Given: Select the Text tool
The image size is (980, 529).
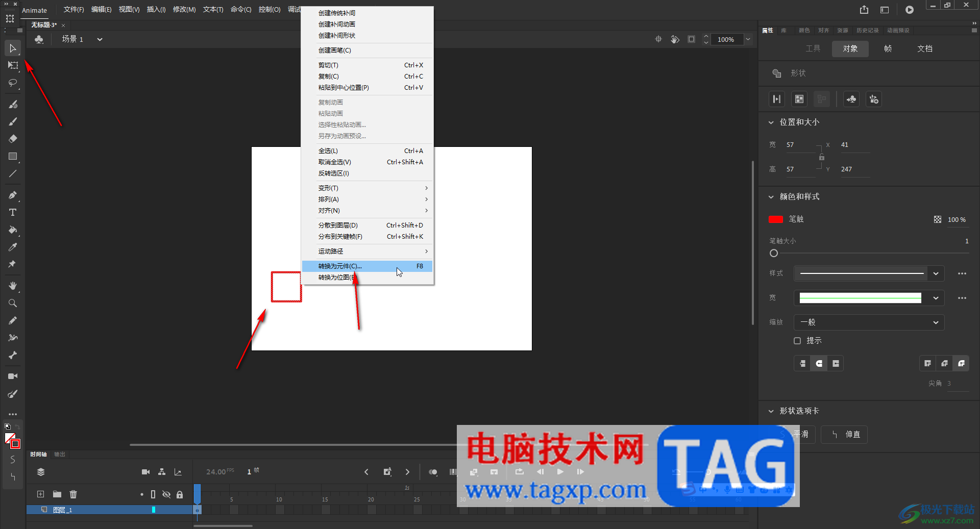Looking at the screenshot, I should tap(13, 212).
